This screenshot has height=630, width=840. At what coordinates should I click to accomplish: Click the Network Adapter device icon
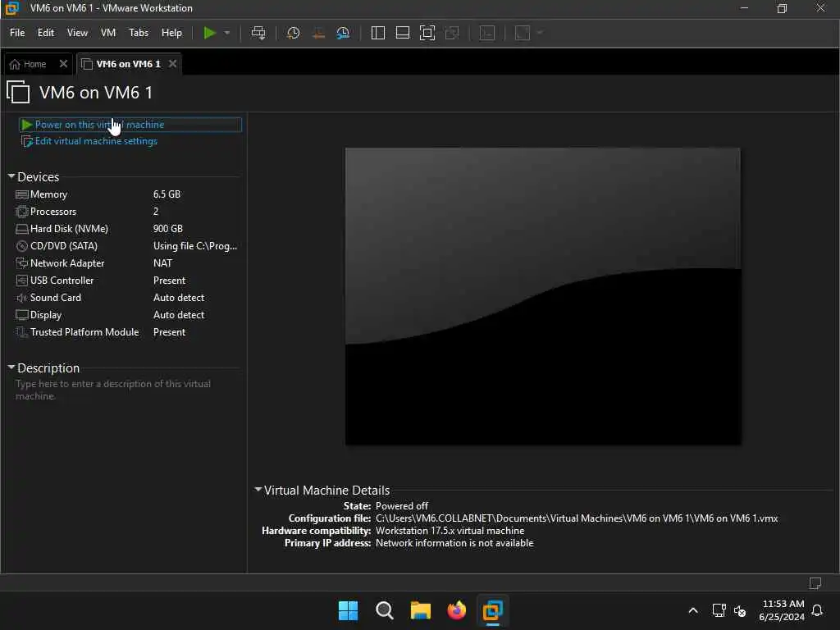(22, 263)
